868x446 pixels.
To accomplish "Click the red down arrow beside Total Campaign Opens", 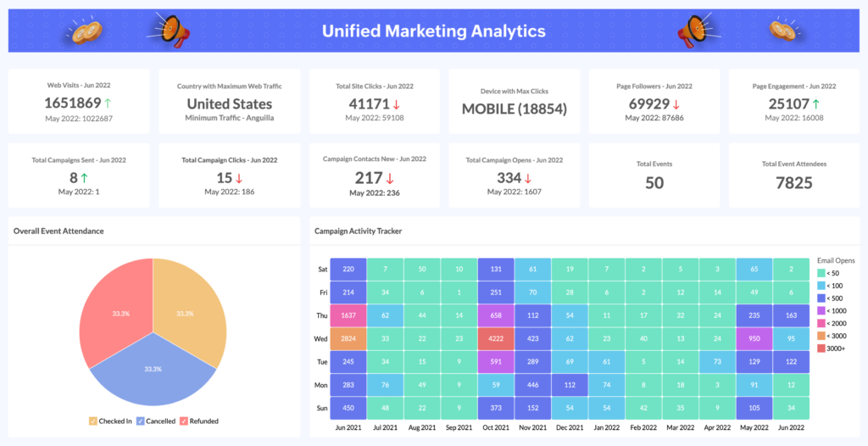I will click(527, 178).
